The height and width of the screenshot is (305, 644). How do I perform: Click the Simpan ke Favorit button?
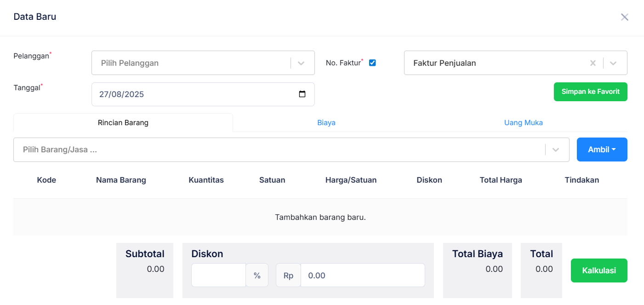coord(590,92)
